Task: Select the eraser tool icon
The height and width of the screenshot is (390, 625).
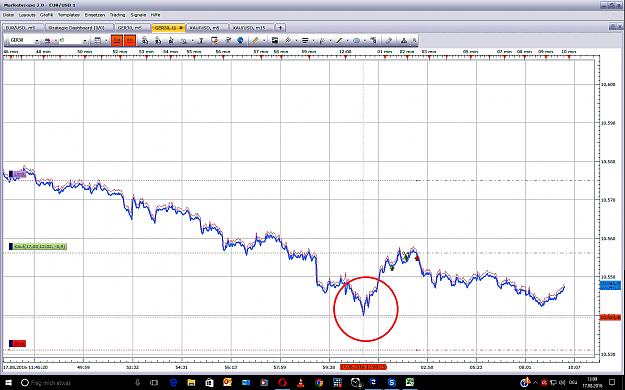Action: pos(389,40)
